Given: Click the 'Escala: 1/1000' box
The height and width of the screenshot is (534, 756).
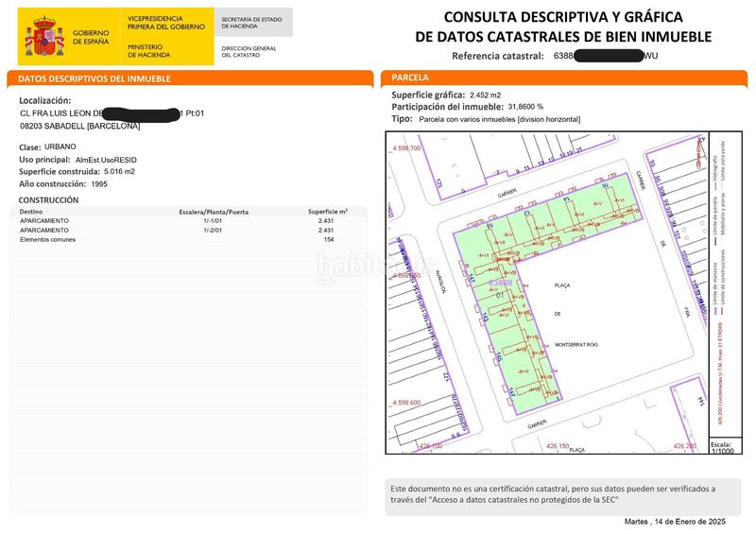Looking at the screenshot, I should [726, 447].
